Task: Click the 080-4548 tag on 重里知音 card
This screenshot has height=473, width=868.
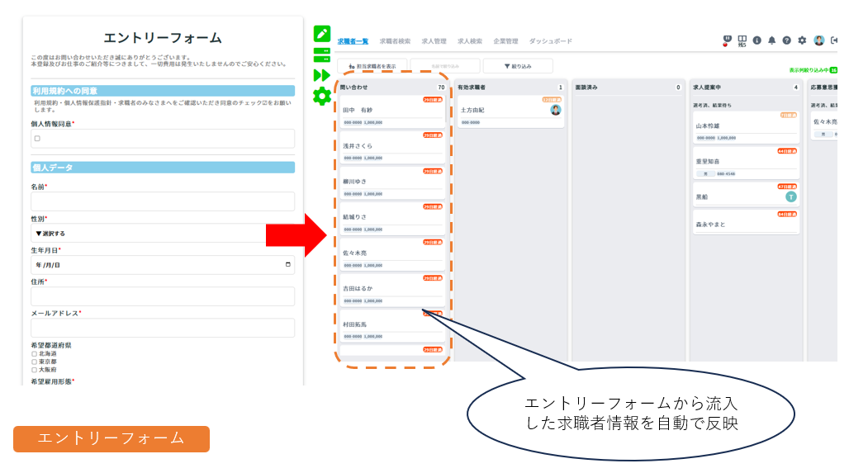Action: [x=726, y=173]
